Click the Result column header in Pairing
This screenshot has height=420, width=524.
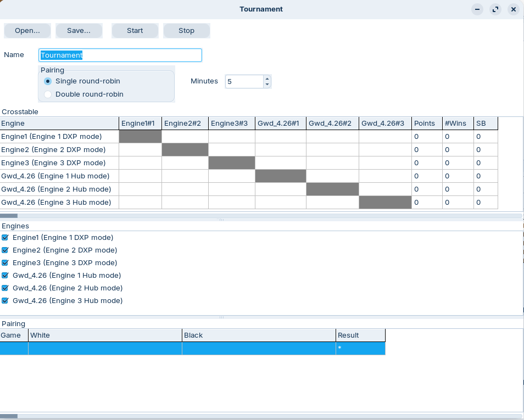pos(360,335)
